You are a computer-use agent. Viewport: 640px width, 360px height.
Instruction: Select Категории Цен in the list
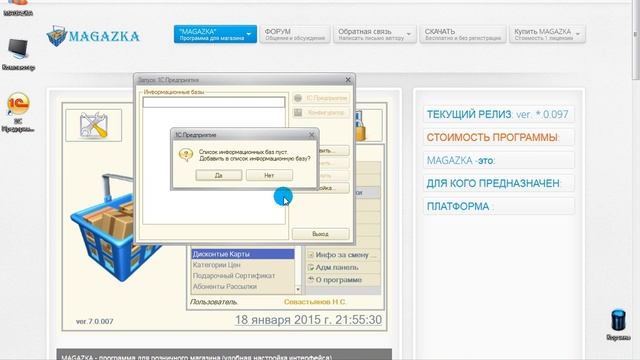pyautogui.click(x=243, y=265)
